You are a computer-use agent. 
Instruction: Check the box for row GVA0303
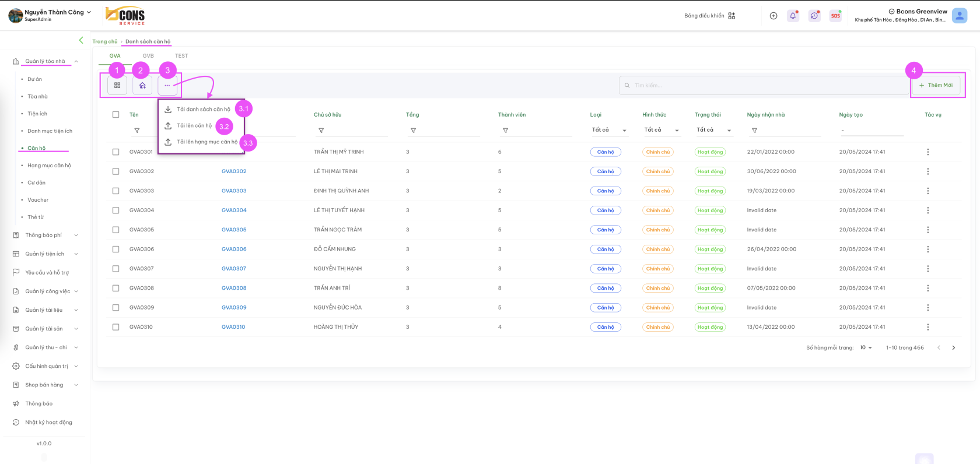tap(116, 191)
